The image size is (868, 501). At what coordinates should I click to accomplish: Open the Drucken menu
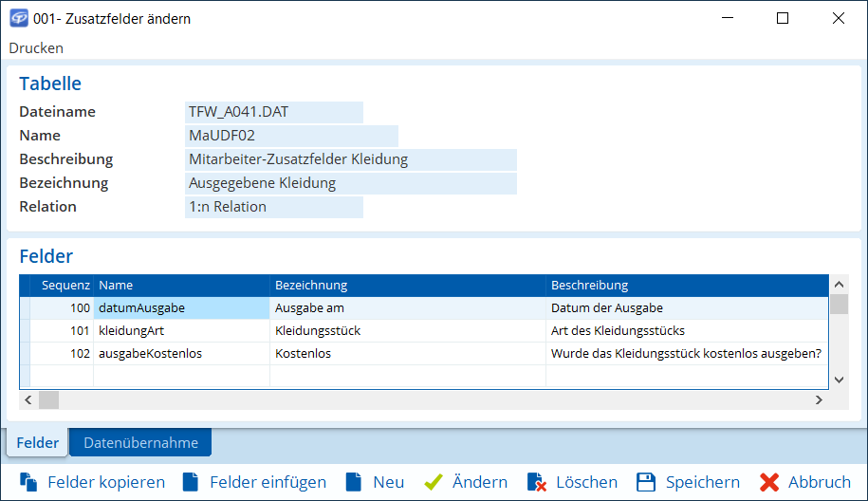(36, 47)
